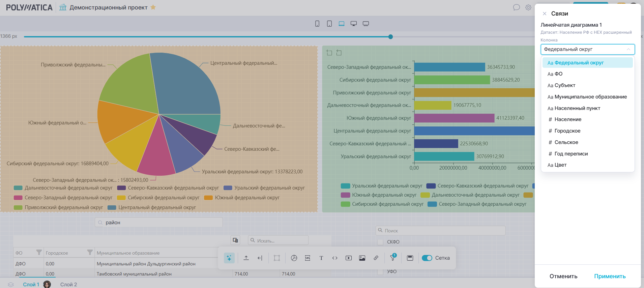Collapse the Федеральный округ column dropdown

(x=628, y=49)
